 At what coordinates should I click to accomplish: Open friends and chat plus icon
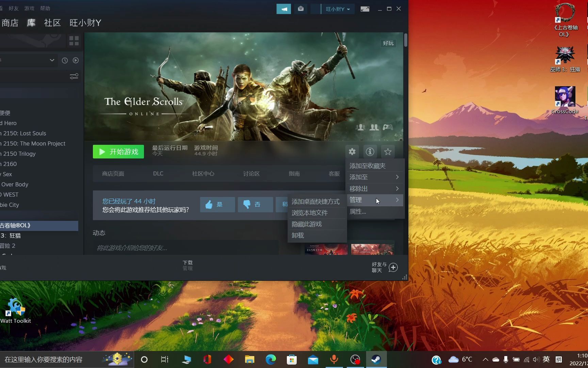point(393,267)
